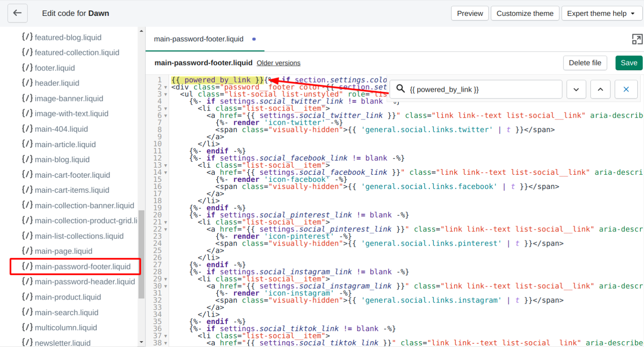Fold the code block at line 29
Viewport: 644px width, 347px height.
pyautogui.click(x=166, y=279)
